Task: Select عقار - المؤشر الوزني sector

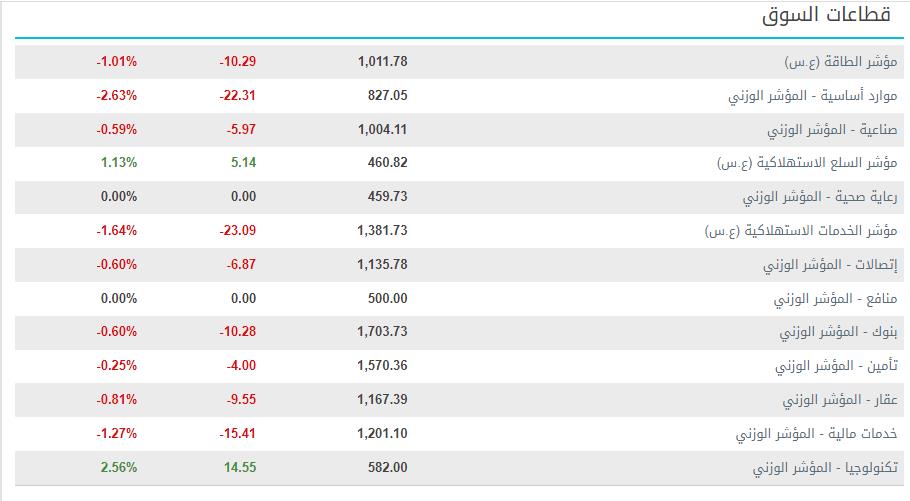Action: (840, 400)
